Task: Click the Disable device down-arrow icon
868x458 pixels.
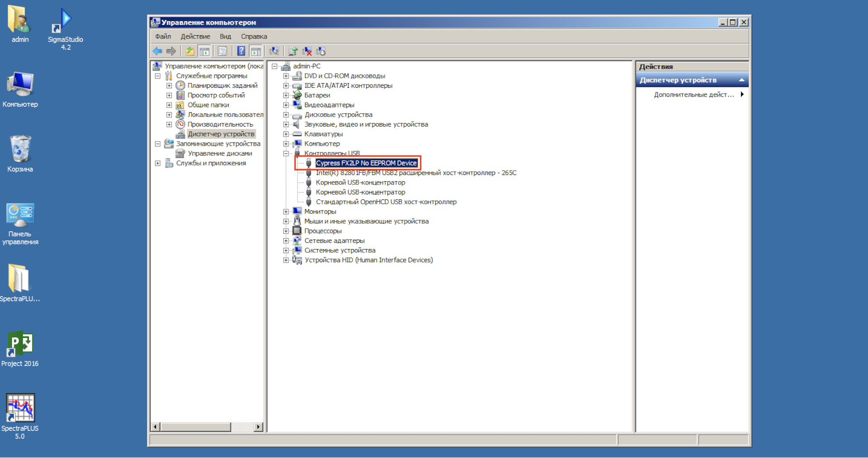Action: pyautogui.click(x=321, y=51)
